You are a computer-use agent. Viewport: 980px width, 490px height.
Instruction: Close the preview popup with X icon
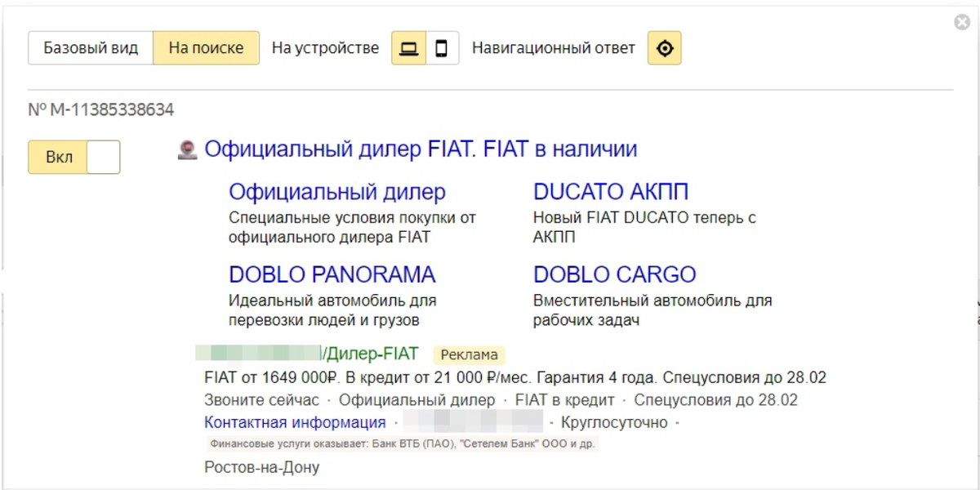pyautogui.click(x=962, y=23)
